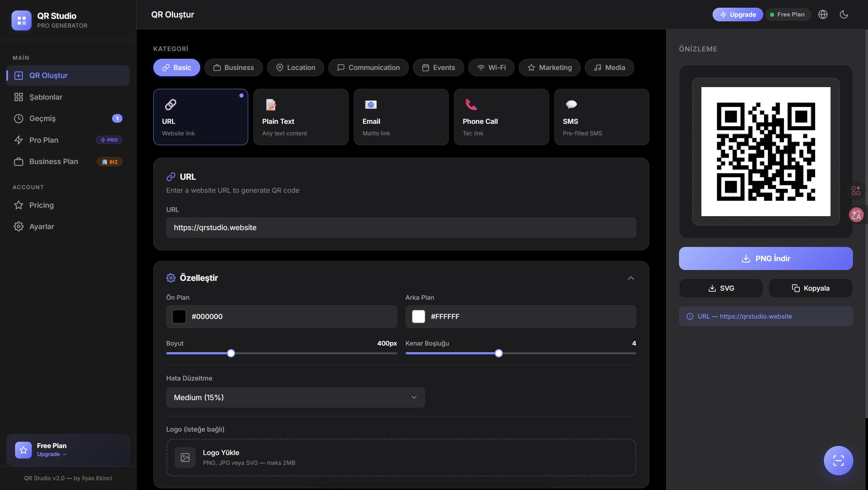Open the Arka Plan white color swatch
Screen dimensions: 868x490
419,317
